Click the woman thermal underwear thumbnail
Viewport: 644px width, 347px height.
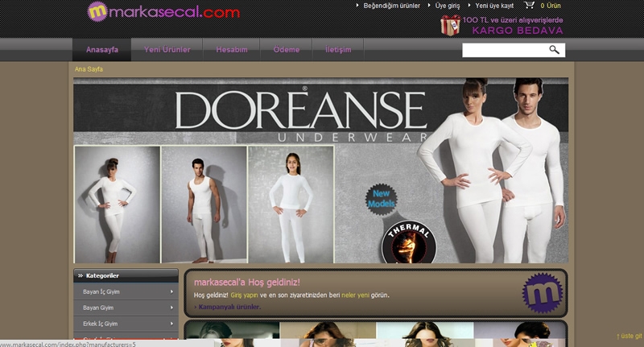pyautogui.click(x=117, y=204)
